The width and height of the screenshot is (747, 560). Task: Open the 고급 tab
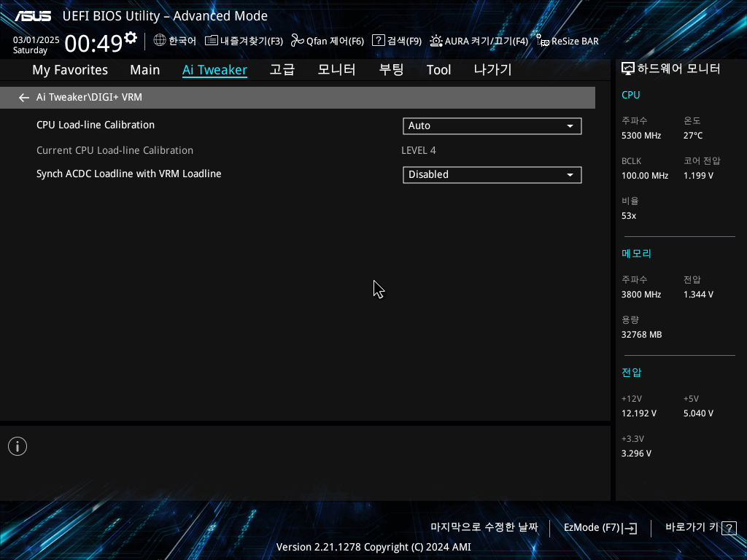pyautogui.click(x=282, y=70)
